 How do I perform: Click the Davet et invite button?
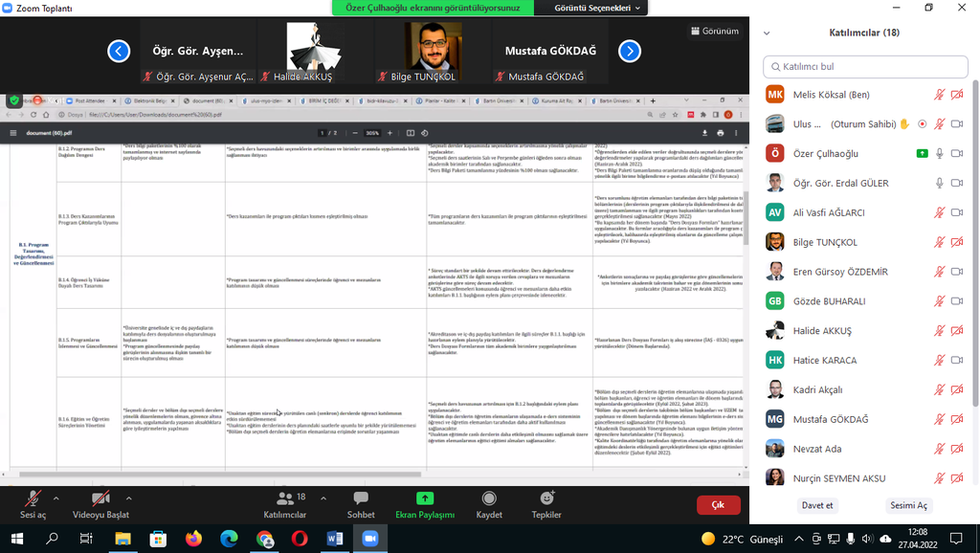[x=817, y=505]
